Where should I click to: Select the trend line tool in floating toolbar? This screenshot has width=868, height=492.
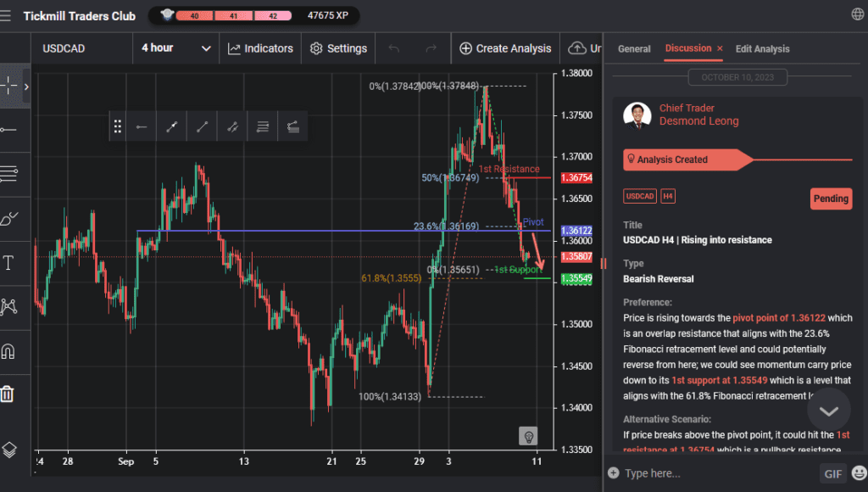[201, 126]
